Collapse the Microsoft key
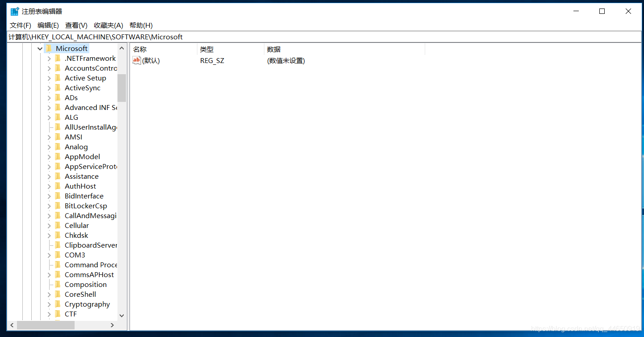This screenshot has width=644, height=337. [40, 48]
